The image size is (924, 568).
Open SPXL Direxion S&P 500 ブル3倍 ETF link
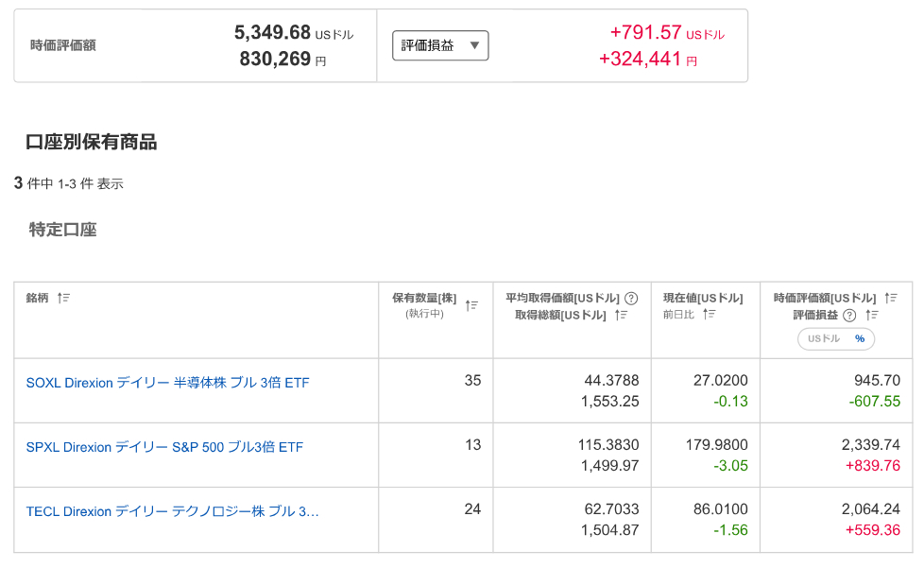164,447
